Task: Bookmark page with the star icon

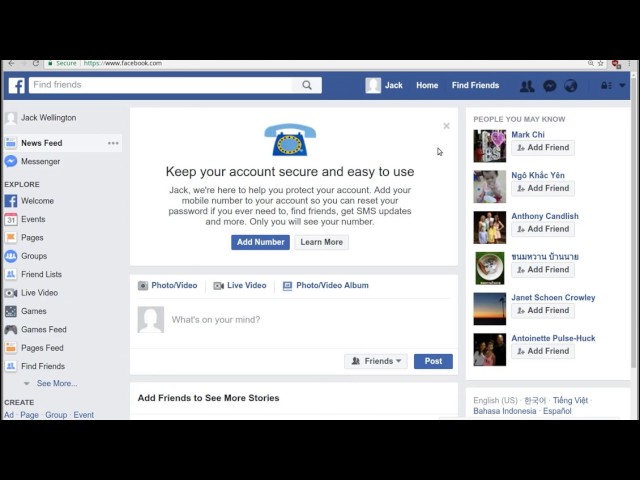Action: click(600, 63)
